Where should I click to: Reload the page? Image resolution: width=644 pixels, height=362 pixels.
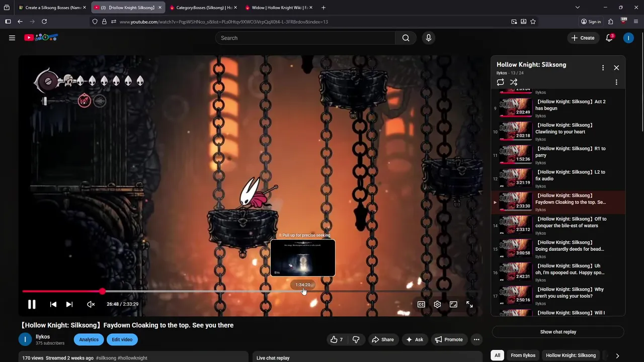click(x=44, y=22)
